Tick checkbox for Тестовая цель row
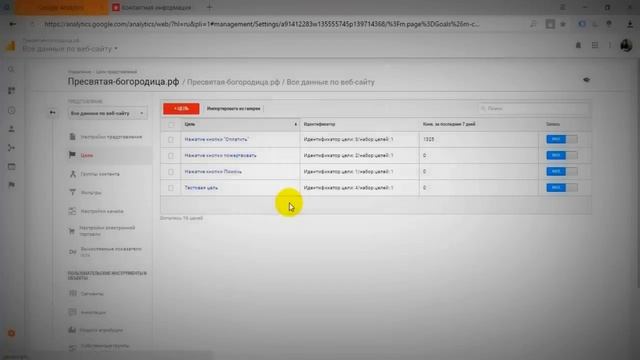This screenshot has width=640, height=360. 171,188
